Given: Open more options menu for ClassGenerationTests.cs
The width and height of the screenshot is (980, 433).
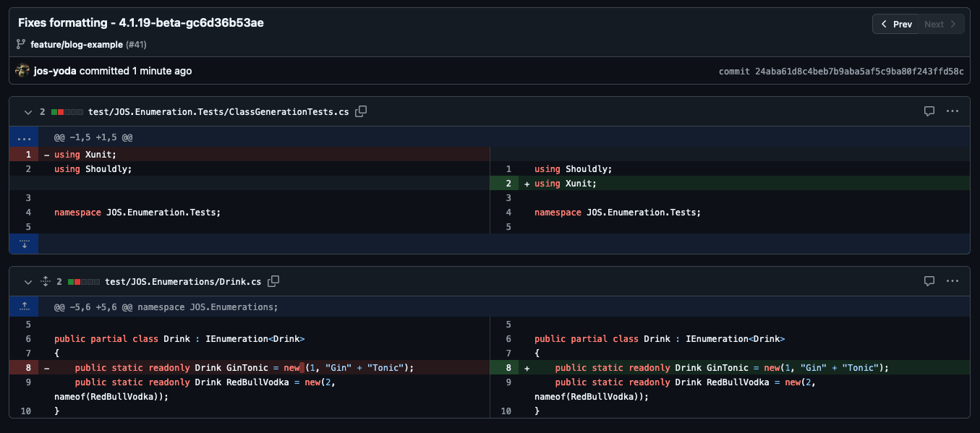Looking at the screenshot, I should click(953, 111).
